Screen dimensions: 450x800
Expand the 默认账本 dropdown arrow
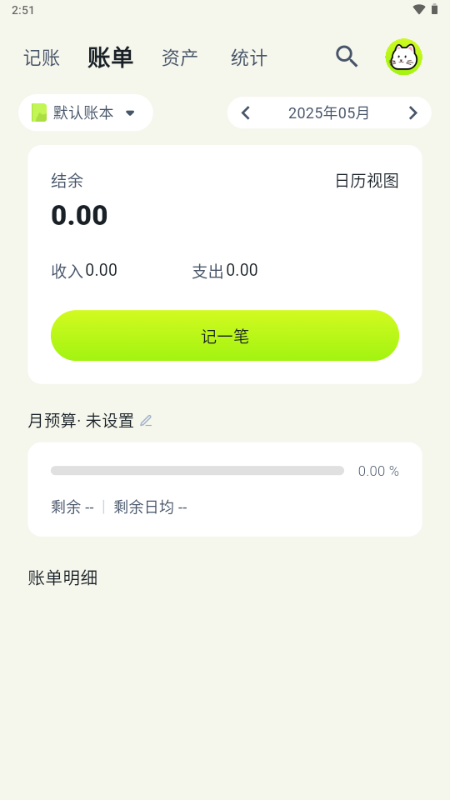coord(130,113)
